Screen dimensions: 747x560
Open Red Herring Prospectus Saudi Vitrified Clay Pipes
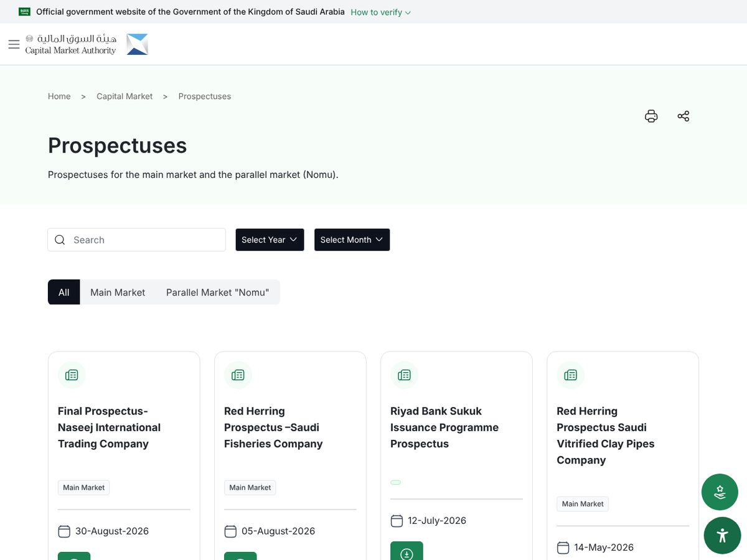click(605, 436)
